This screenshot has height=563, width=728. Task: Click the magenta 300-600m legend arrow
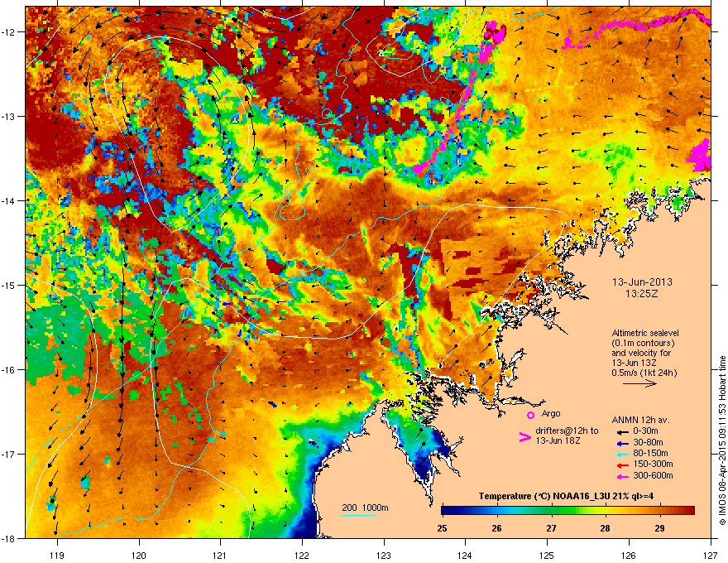point(621,476)
